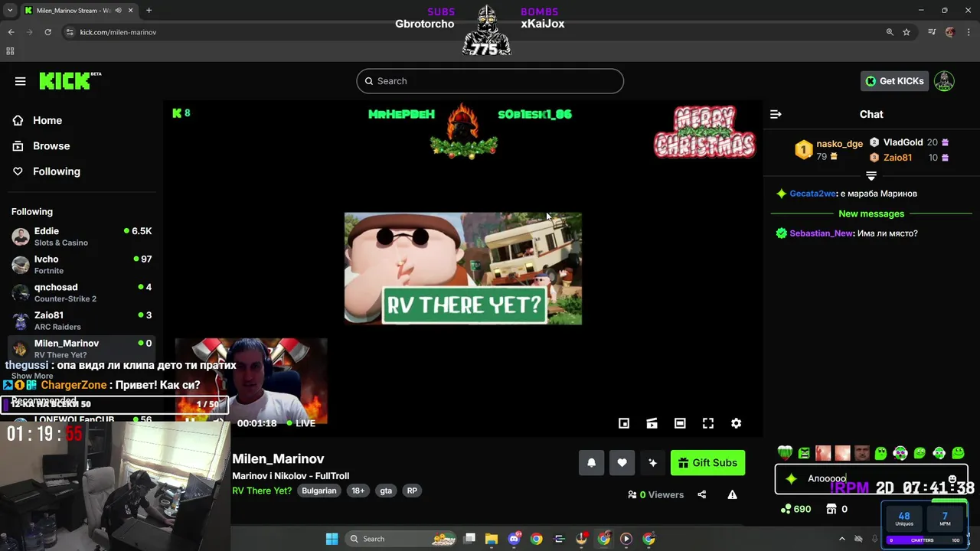This screenshot has width=980, height=551.
Task: Select the 18+ tag
Action: pos(358,491)
